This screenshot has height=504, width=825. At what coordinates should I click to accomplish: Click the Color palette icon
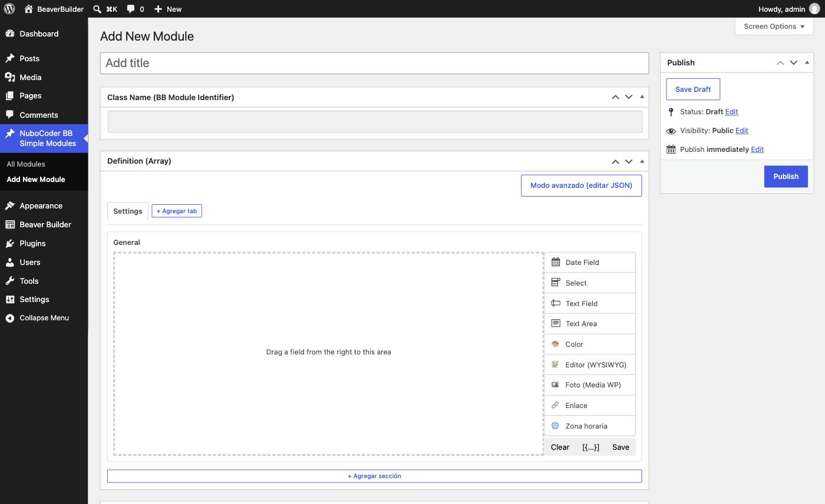(555, 344)
